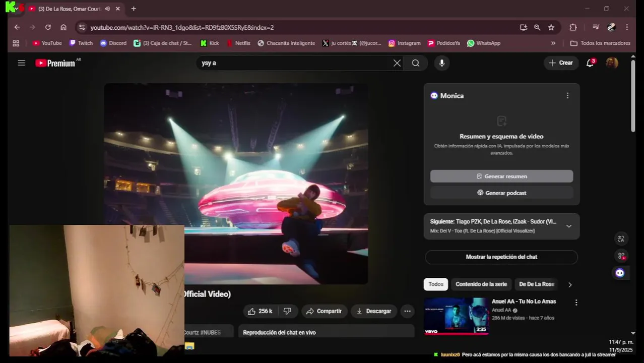Click Descargar button
644x363 pixels.
[x=374, y=311]
